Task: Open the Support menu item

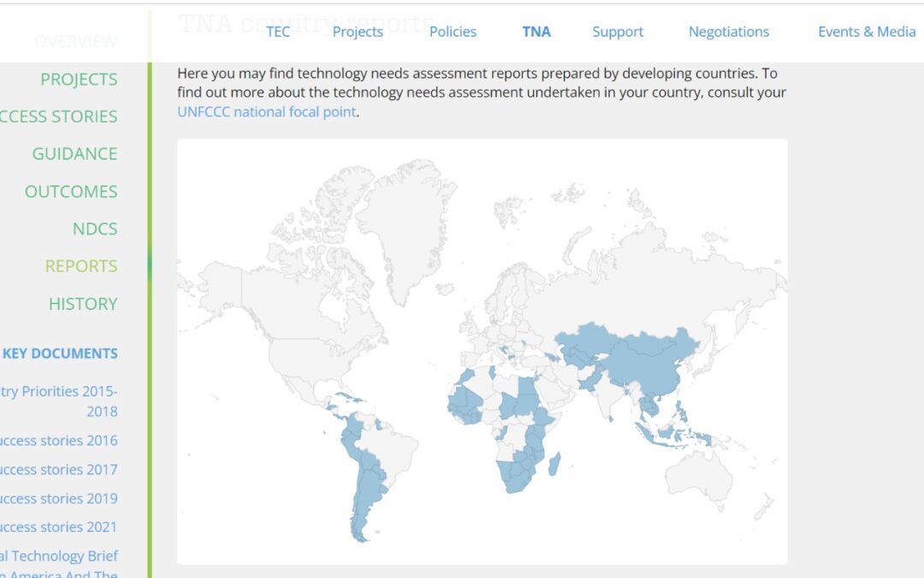Action: (618, 32)
